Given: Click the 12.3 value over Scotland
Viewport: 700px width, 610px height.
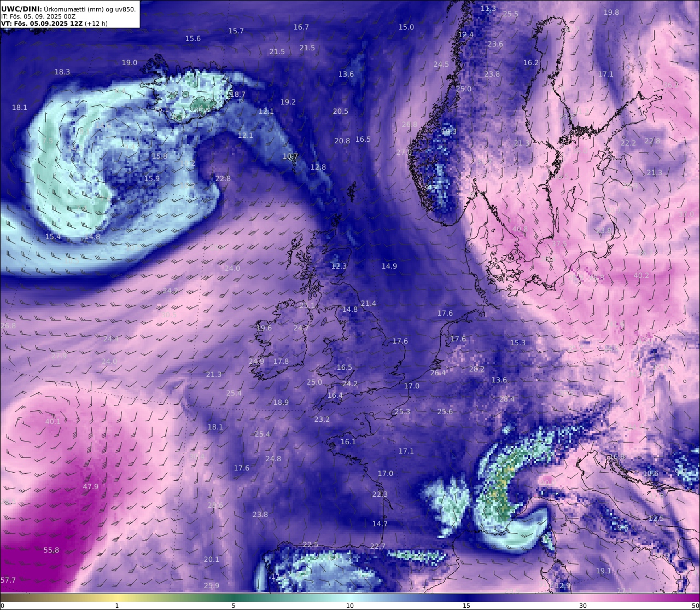Looking at the screenshot, I should [339, 266].
